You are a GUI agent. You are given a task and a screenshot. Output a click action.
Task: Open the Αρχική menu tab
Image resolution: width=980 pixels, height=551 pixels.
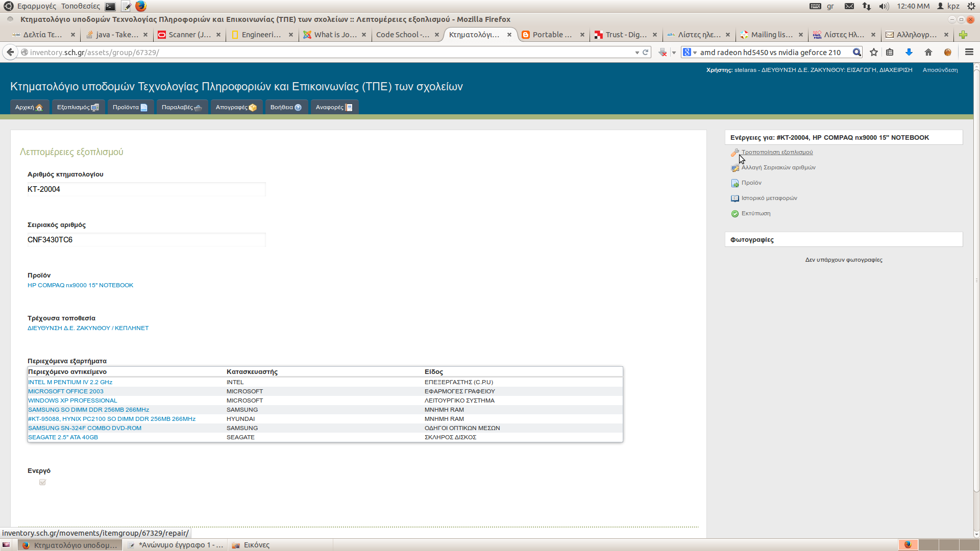tap(29, 107)
